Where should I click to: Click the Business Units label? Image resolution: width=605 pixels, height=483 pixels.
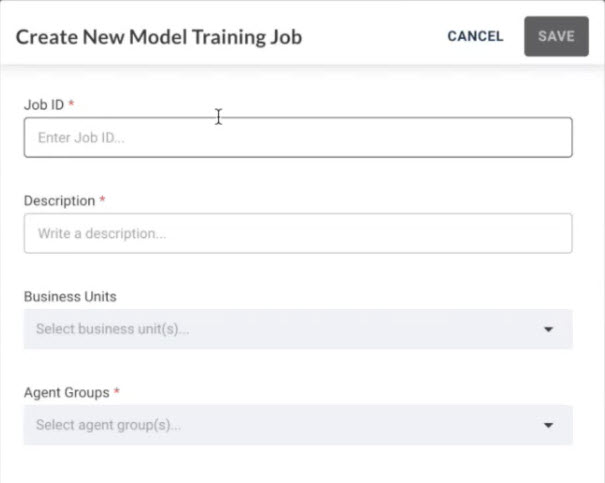pos(70,297)
